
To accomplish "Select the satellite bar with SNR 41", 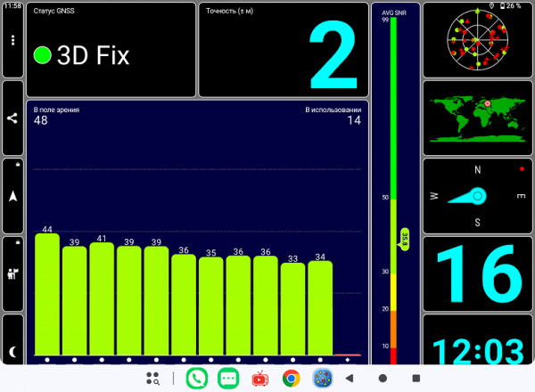I will 102,298.
